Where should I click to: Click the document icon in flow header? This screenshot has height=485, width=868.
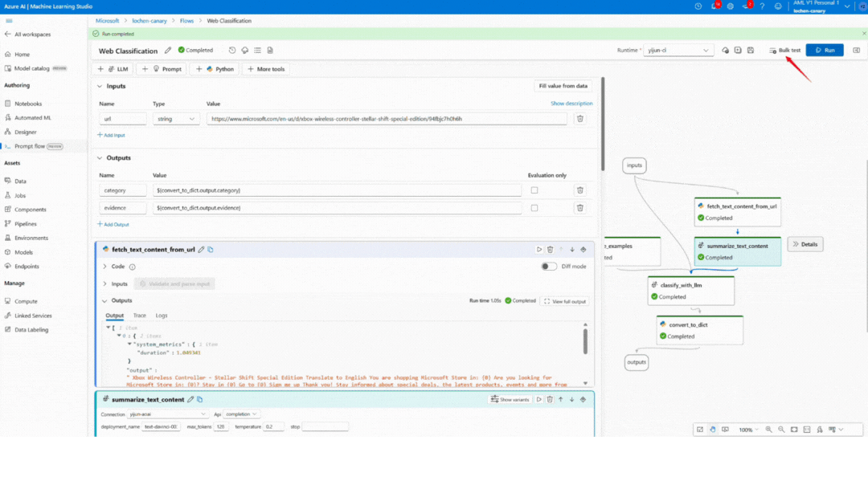[x=270, y=51]
